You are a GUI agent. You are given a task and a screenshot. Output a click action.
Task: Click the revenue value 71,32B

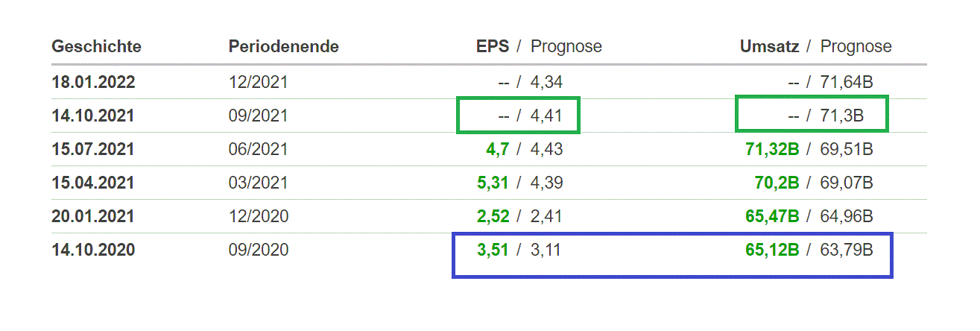(772, 149)
